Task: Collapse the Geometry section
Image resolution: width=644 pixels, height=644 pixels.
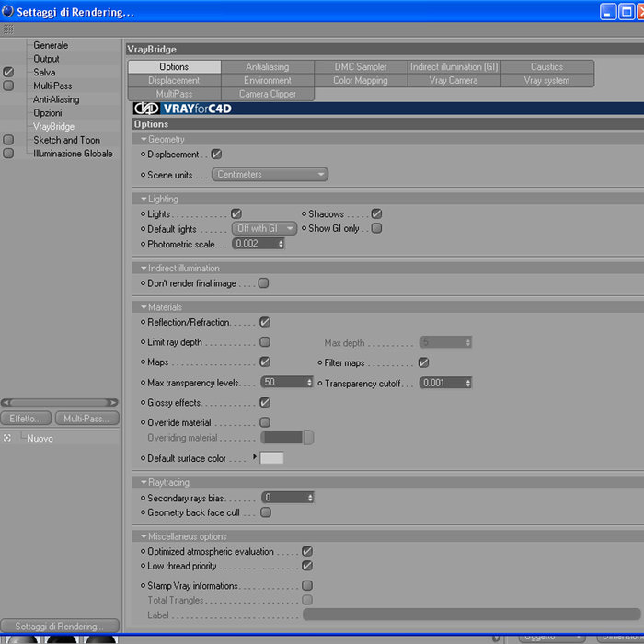Action: click(x=144, y=139)
